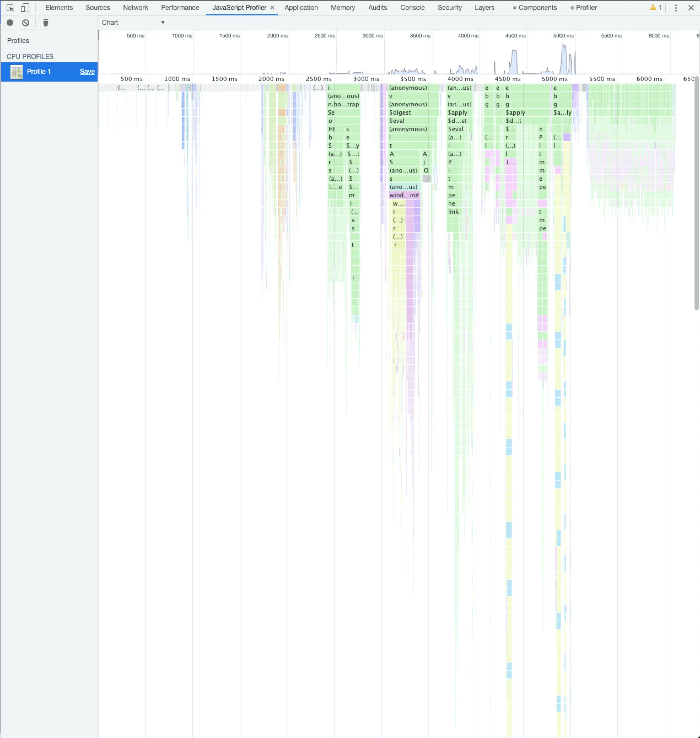700x738 pixels.
Task: Open the Chart view dropdown
Action: (x=133, y=22)
